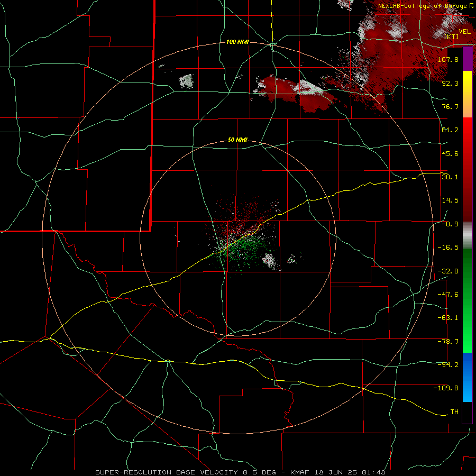Viewport: 476px width, 476px height.
Task: Click the dark green segment of color bar
Action: [467, 274]
